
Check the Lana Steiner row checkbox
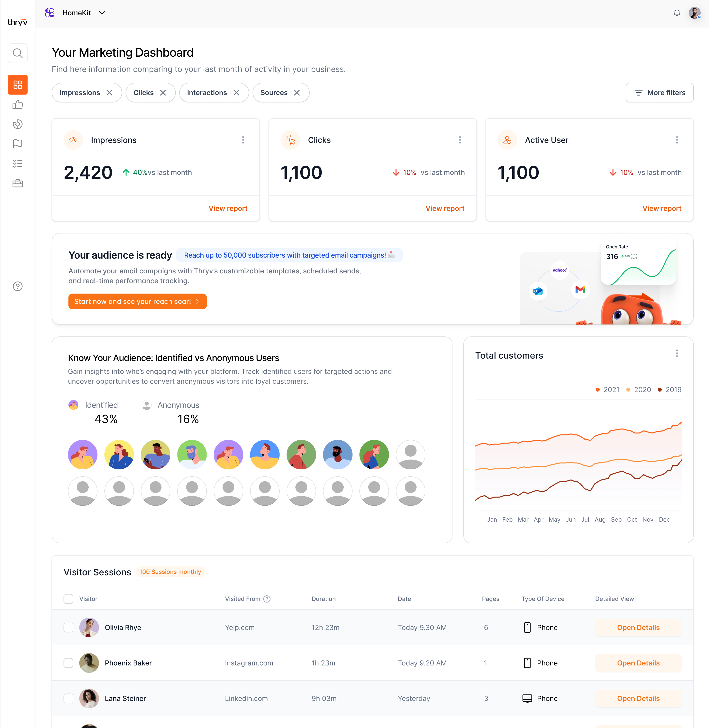(68, 698)
